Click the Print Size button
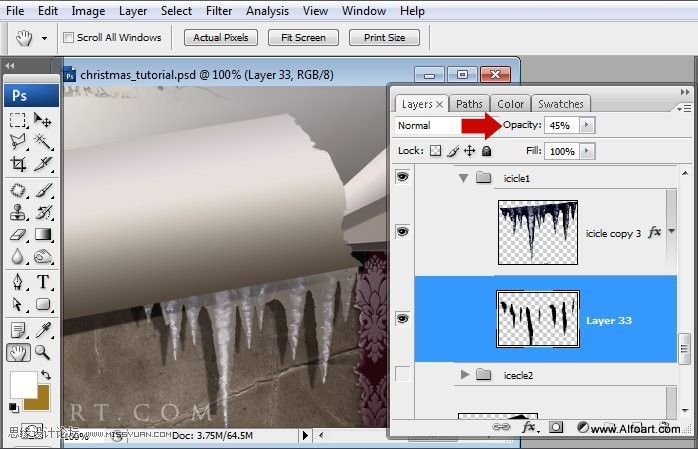698x449 pixels. pyautogui.click(x=385, y=37)
